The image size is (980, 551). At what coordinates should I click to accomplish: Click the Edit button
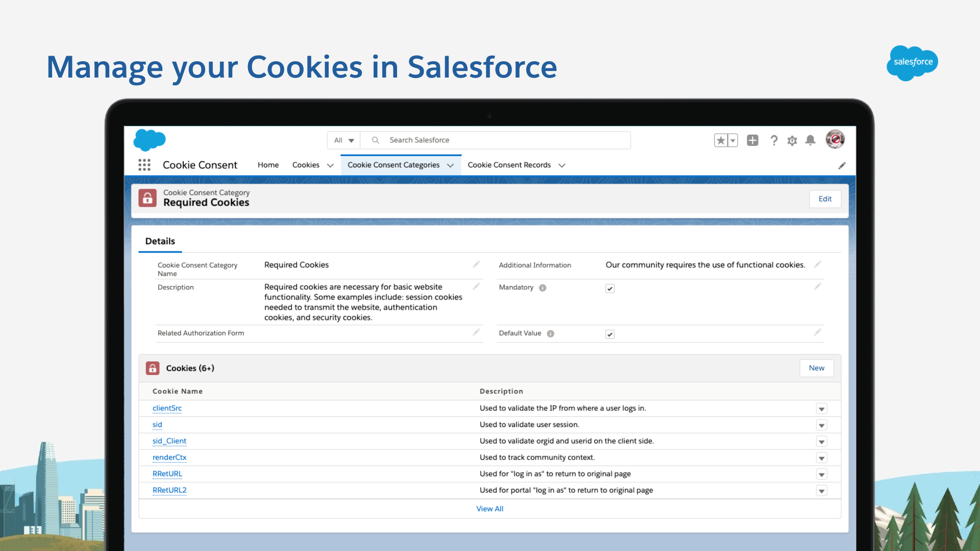(x=825, y=199)
